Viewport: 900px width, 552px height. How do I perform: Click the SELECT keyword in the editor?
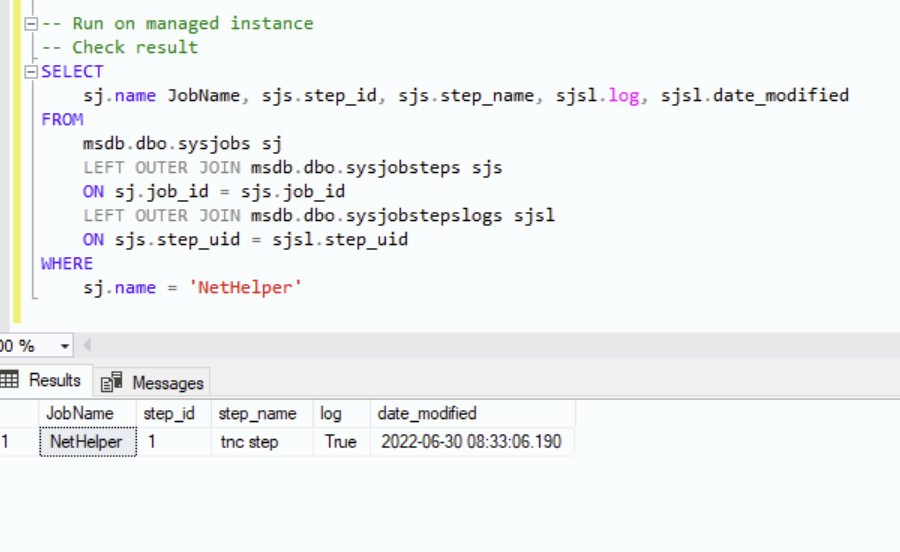[x=72, y=72]
